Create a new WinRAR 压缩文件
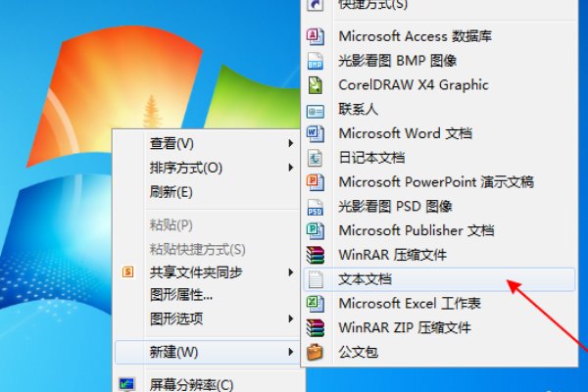The height and width of the screenshot is (392, 588). pyautogui.click(x=439, y=255)
